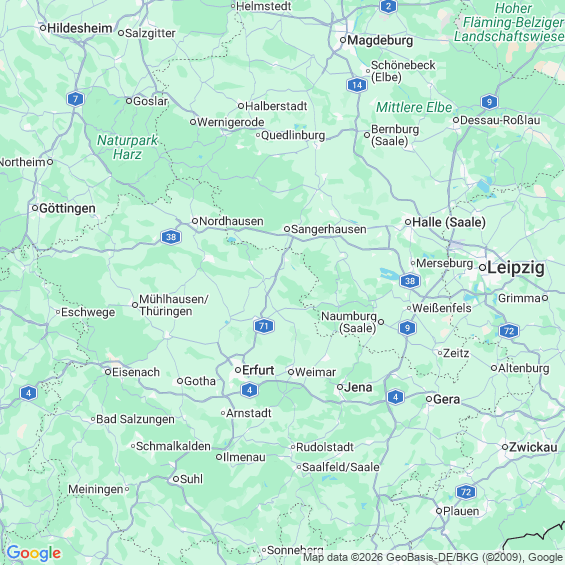Click the Map data copyright text
This screenshot has width=565, height=565.
(x=433, y=558)
